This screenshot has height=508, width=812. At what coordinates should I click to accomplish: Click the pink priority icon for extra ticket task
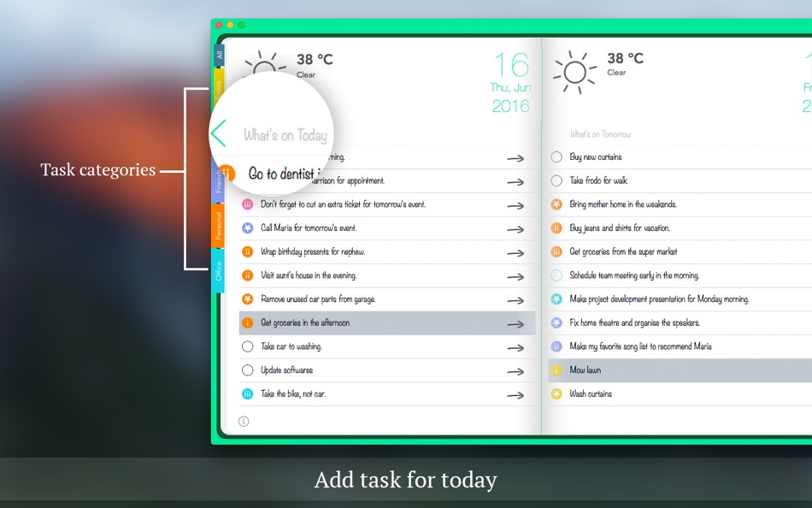[248, 204]
